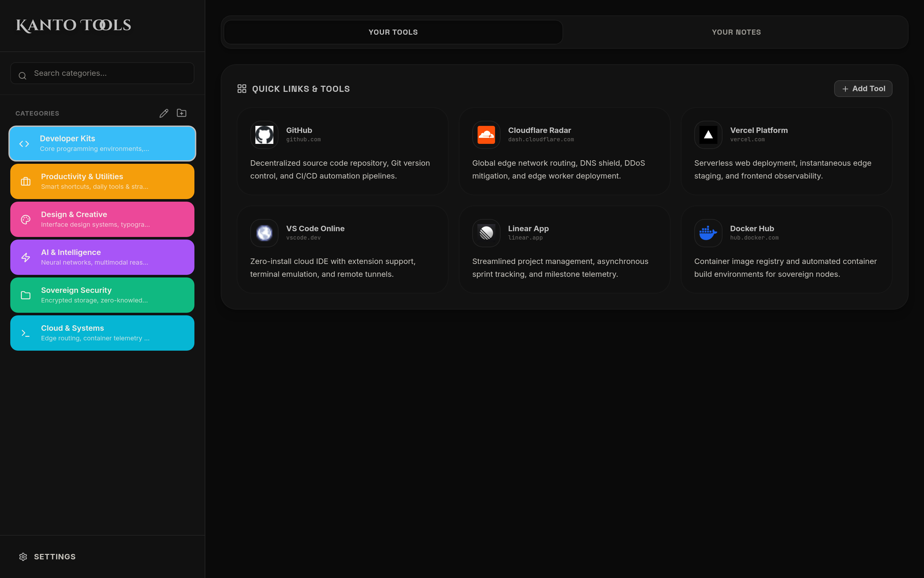Click the Docker Hub whale icon
This screenshot has width=924, height=578.
point(708,233)
